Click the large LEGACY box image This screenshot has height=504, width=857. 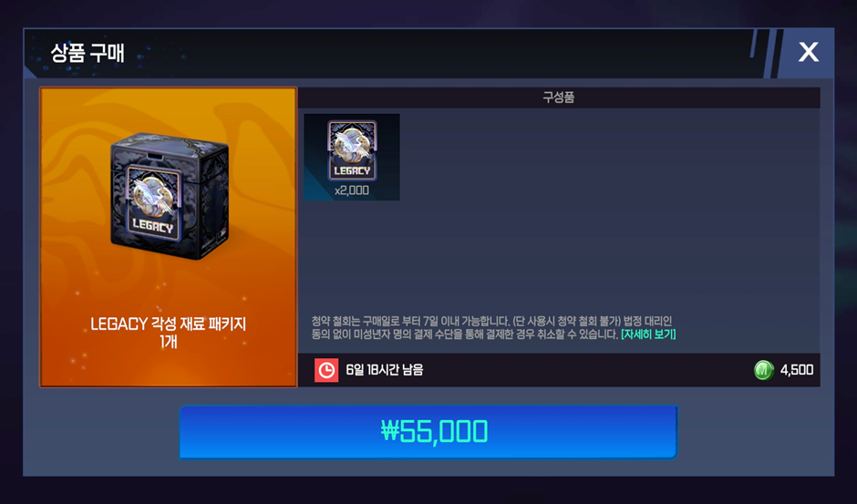point(169,196)
